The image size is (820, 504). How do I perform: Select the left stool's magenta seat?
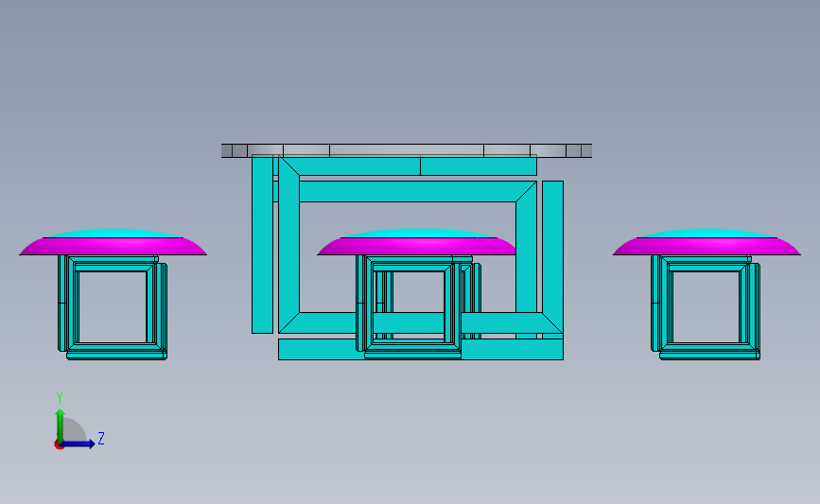113,246
